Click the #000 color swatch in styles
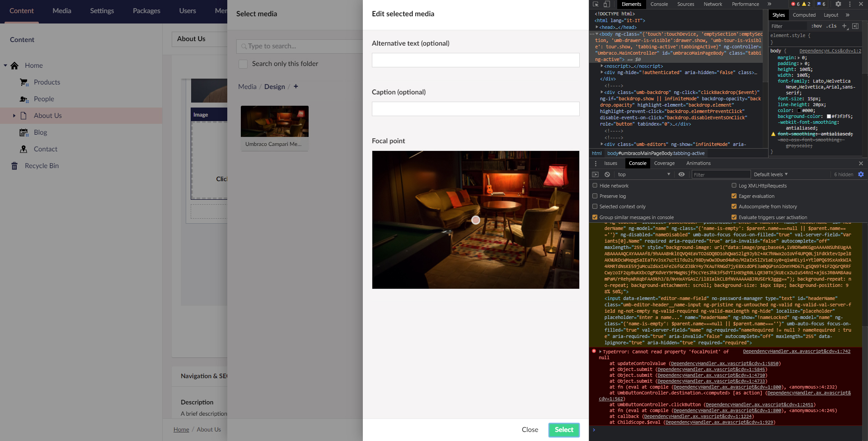Viewport: 868px width, 441px height. point(799,111)
